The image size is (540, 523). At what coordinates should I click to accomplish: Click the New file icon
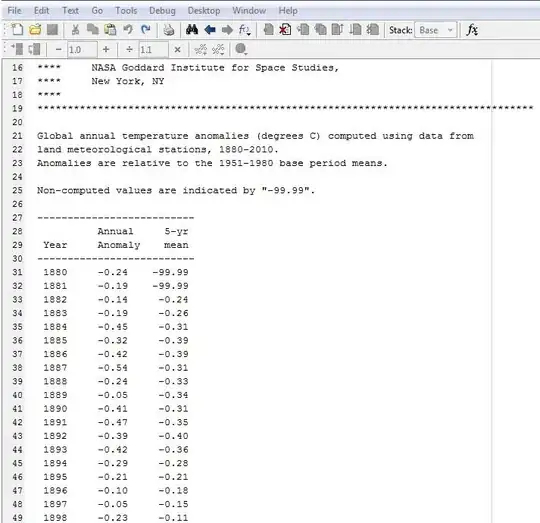(17, 30)
